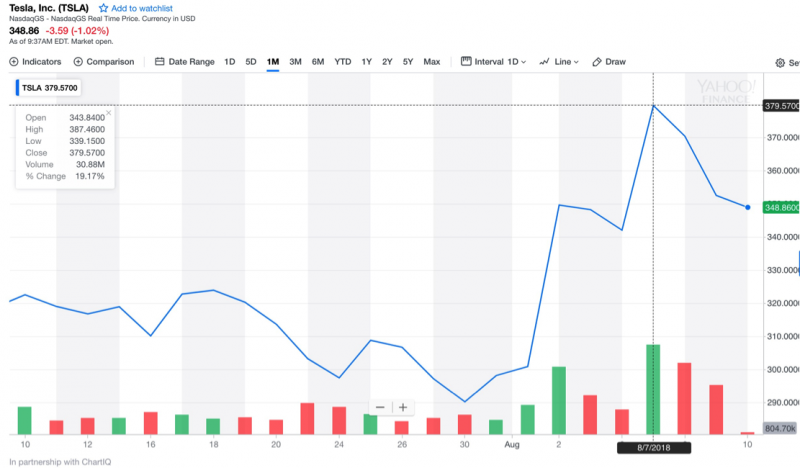Click the Aug label on date axis
The image size is (800, 468).
[x=512, y=445]
